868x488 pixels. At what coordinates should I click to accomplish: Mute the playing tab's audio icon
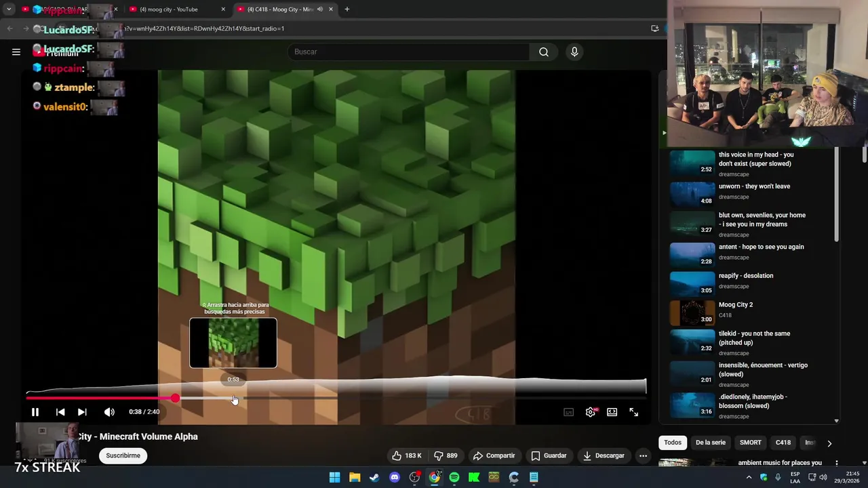(320, 9)
